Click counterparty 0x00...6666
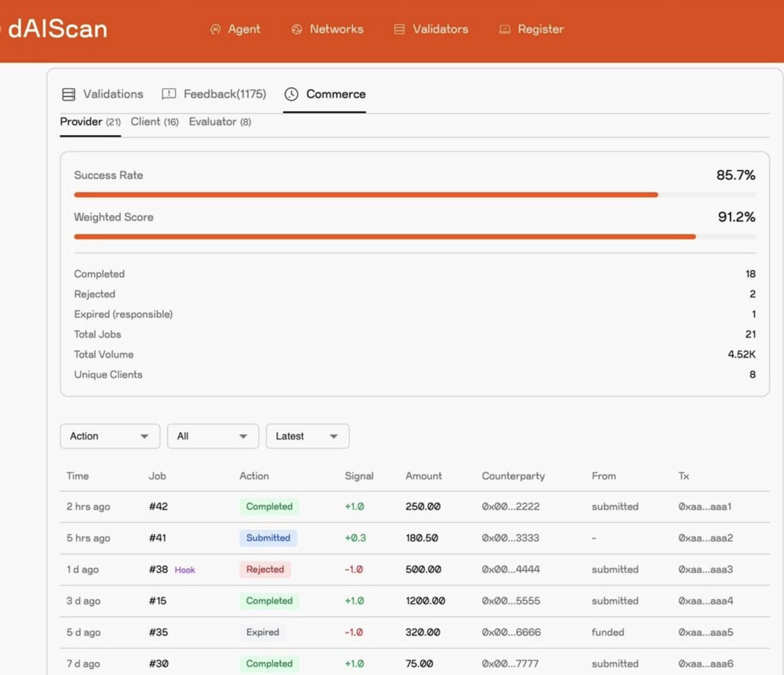 click(511, 632)
